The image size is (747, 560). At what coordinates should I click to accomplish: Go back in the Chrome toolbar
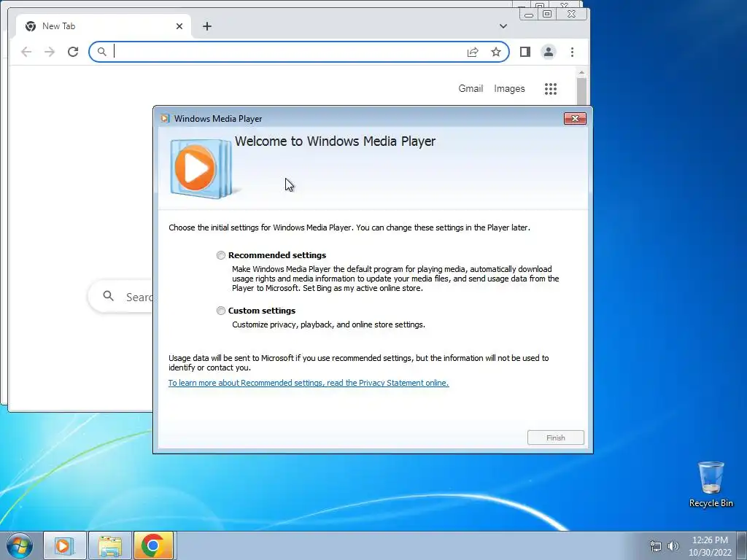tap(26, 52)
